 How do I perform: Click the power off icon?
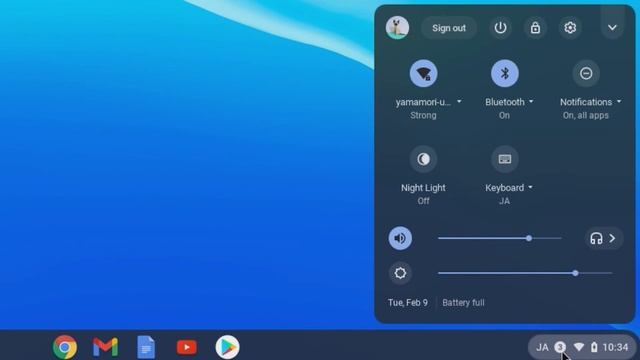500,28
